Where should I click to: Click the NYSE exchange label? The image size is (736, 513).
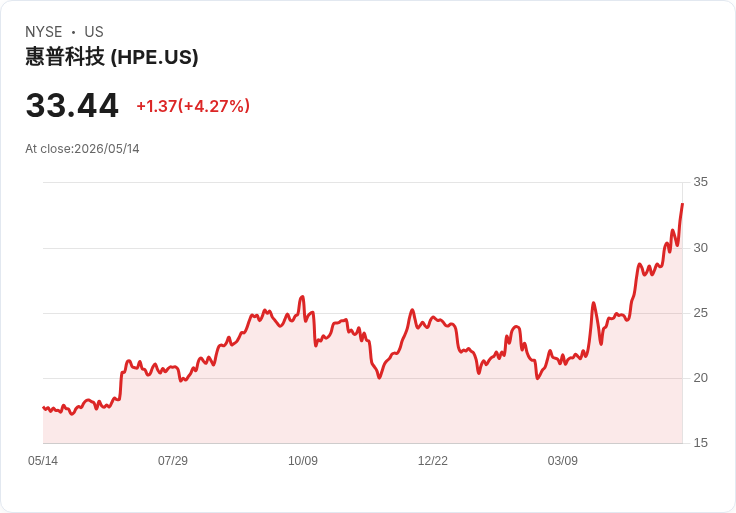[44, 32]
